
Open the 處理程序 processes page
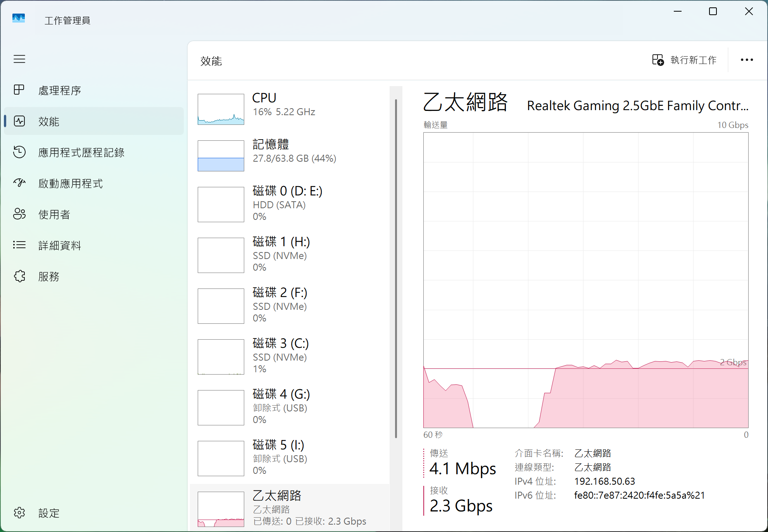59,90
